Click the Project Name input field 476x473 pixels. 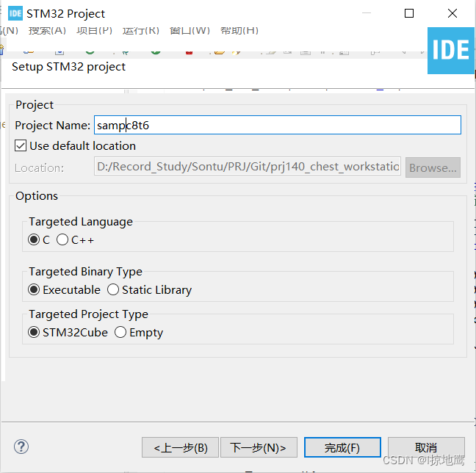coord(278,125)
